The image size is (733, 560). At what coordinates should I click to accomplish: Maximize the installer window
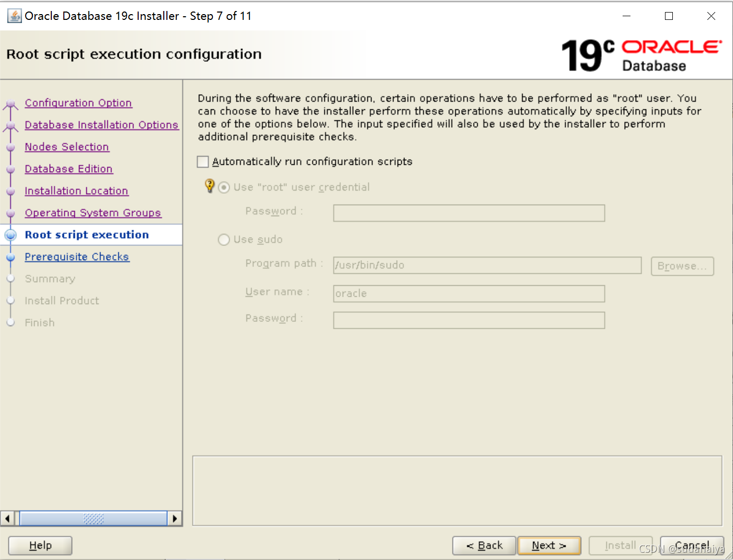pos(669,16)
